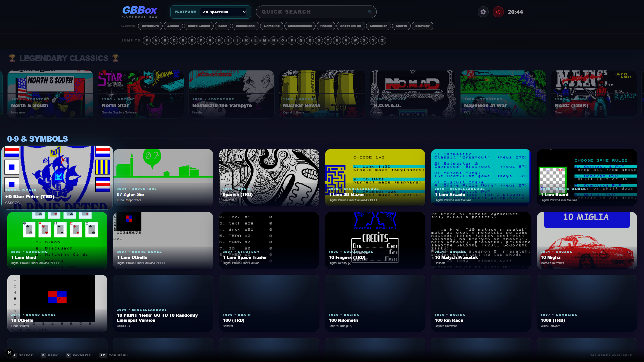The image size is (644, 362).
Task: Click the LT Top Menu hint
Action: (x=113, y=355)
